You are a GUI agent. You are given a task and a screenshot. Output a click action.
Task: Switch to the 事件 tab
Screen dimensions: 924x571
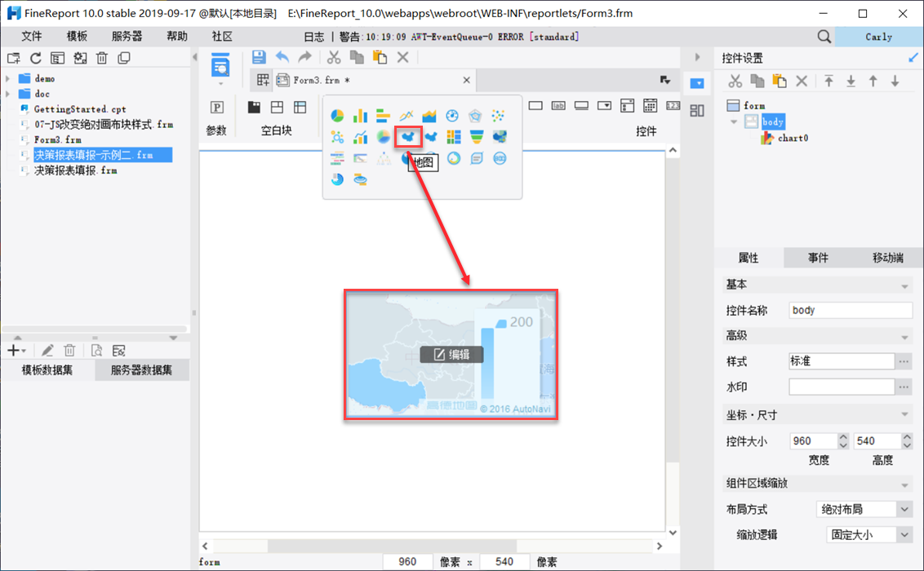tap(818, 258)
